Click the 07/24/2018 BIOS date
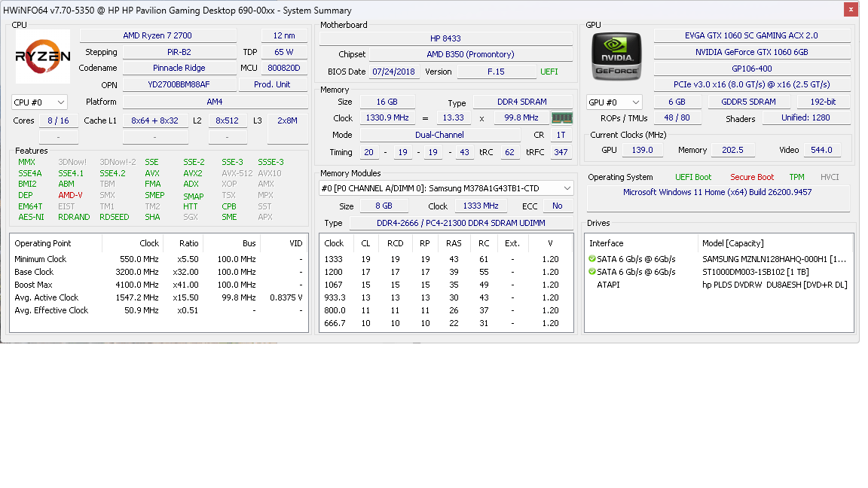This screenshot has height=488, width=868. (393, 72)
